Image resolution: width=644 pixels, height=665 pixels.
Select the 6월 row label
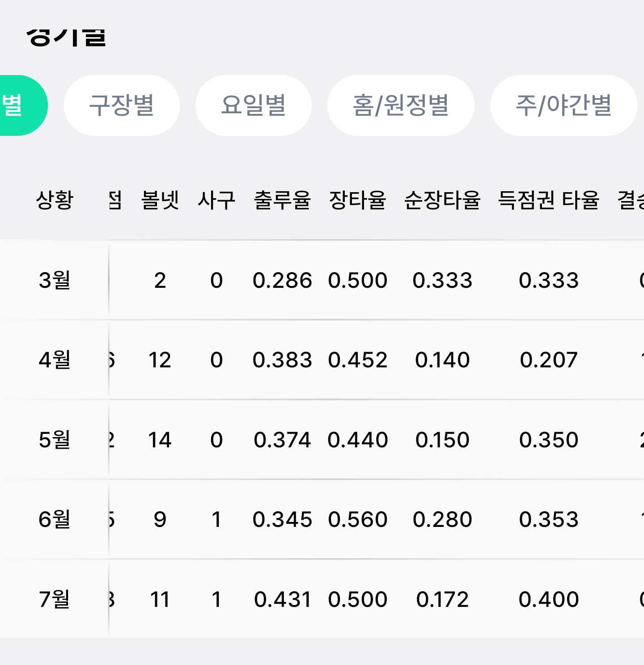pos(55,519)
